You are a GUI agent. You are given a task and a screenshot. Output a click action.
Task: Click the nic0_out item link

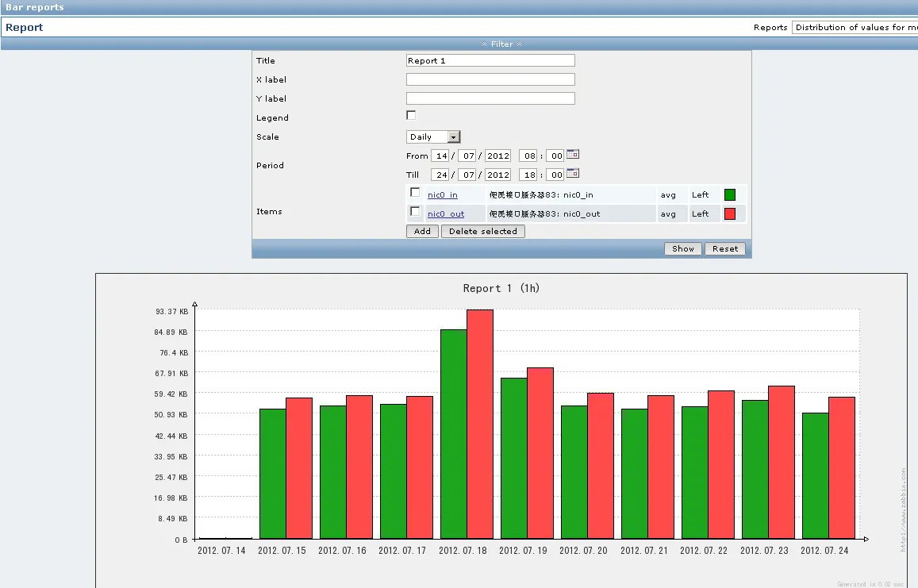coord(446,214)
